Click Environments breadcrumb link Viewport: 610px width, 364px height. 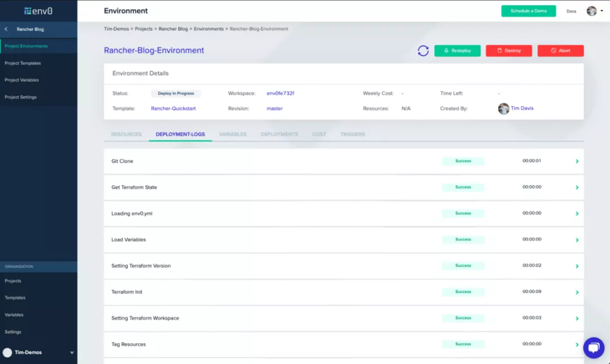208,29
